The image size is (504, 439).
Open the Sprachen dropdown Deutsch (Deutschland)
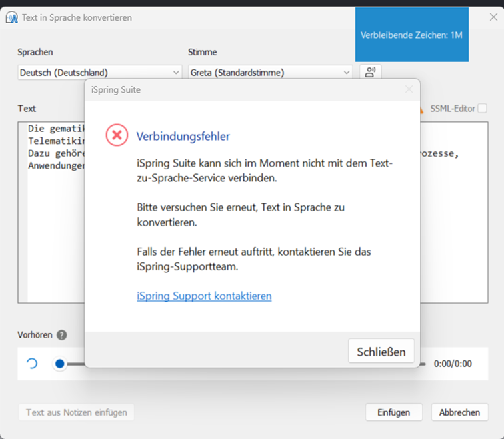[99, 72]
